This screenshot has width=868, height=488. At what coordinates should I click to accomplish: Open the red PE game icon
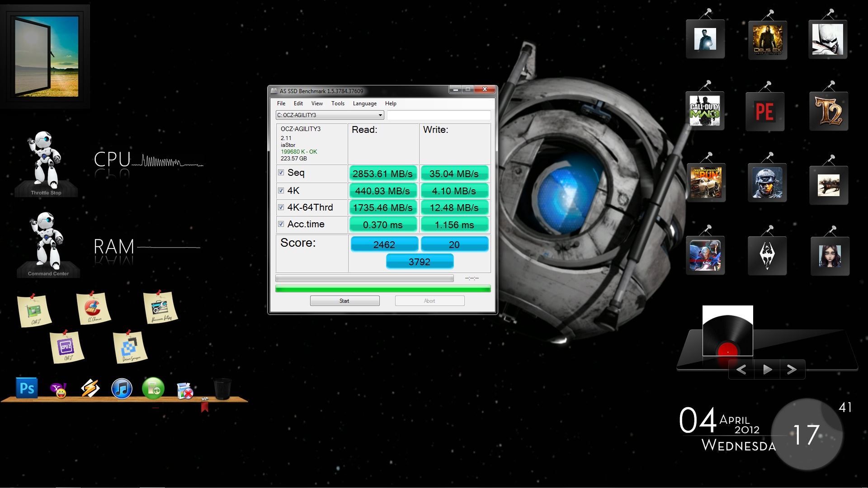tap(765, 112)
